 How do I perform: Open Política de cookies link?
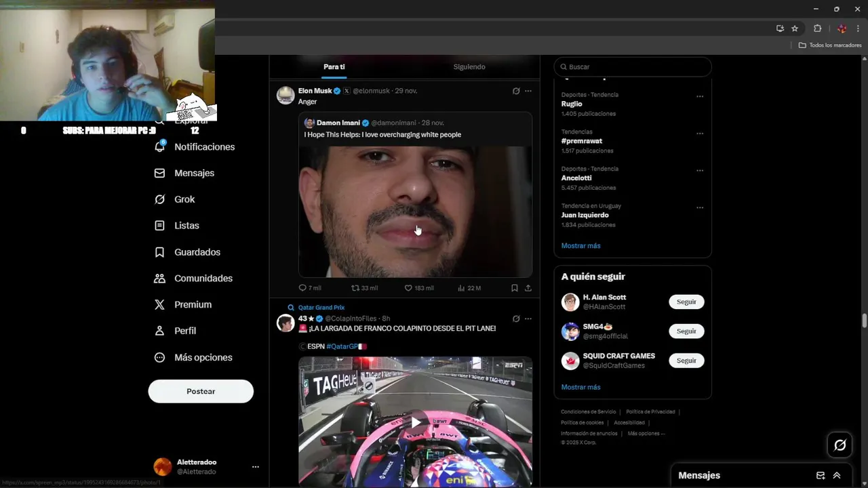point(582,423)
